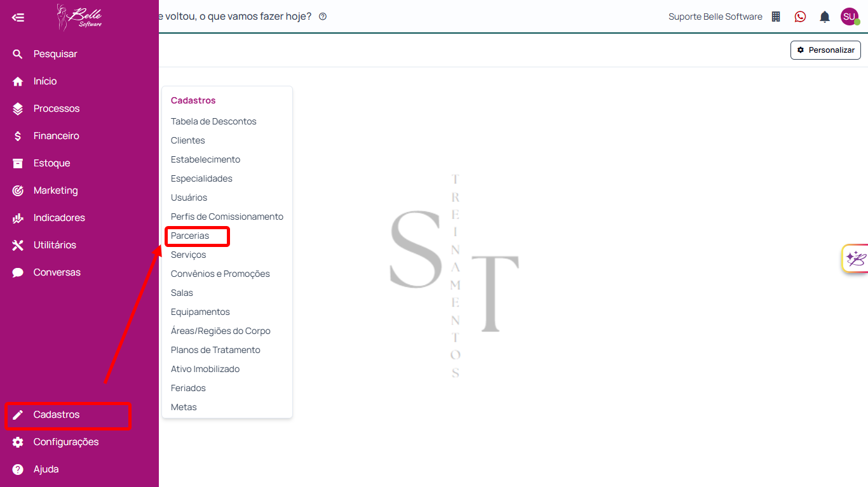Screen dimensions: 868x487
Task: Open the AI assistant sparkle widget
Action: (855, 258)
